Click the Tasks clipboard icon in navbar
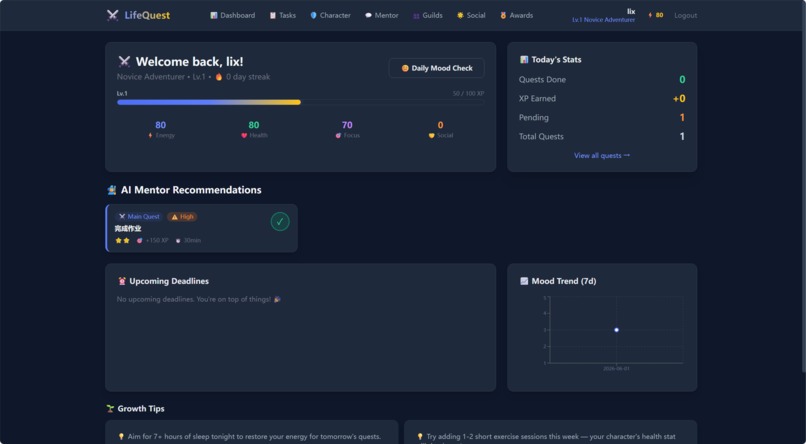 click(x=273, y=15)
